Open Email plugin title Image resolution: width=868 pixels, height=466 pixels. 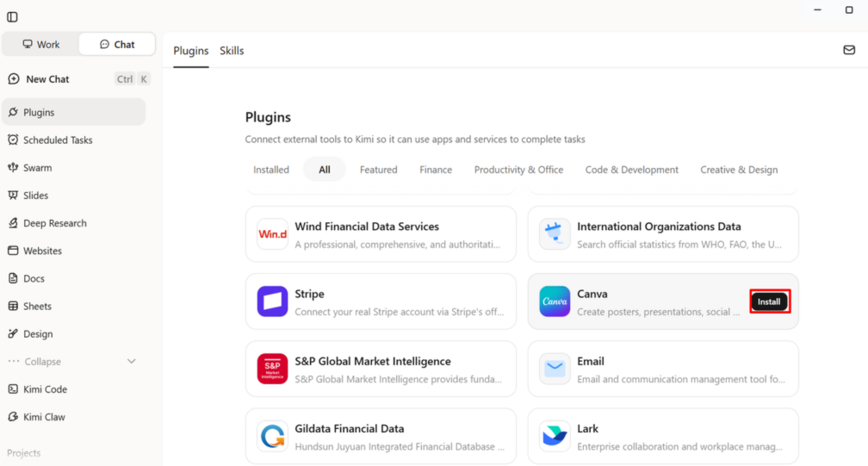point(591,362)
